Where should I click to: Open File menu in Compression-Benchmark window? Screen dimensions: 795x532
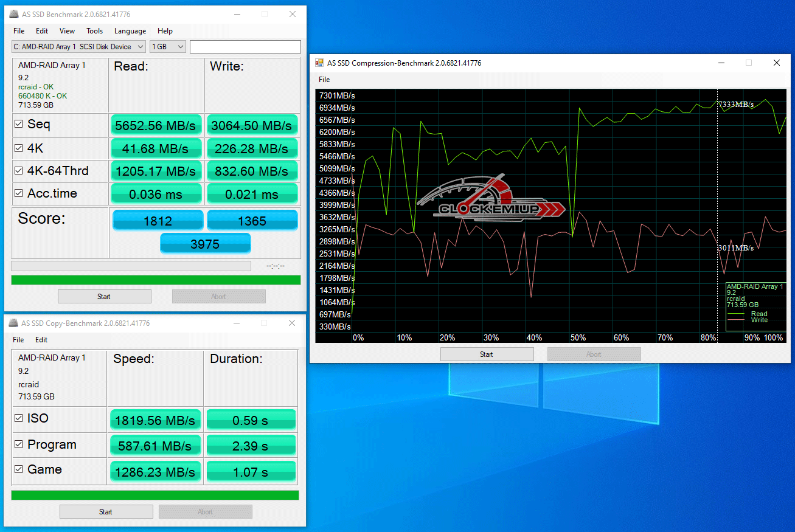[324, 80]
